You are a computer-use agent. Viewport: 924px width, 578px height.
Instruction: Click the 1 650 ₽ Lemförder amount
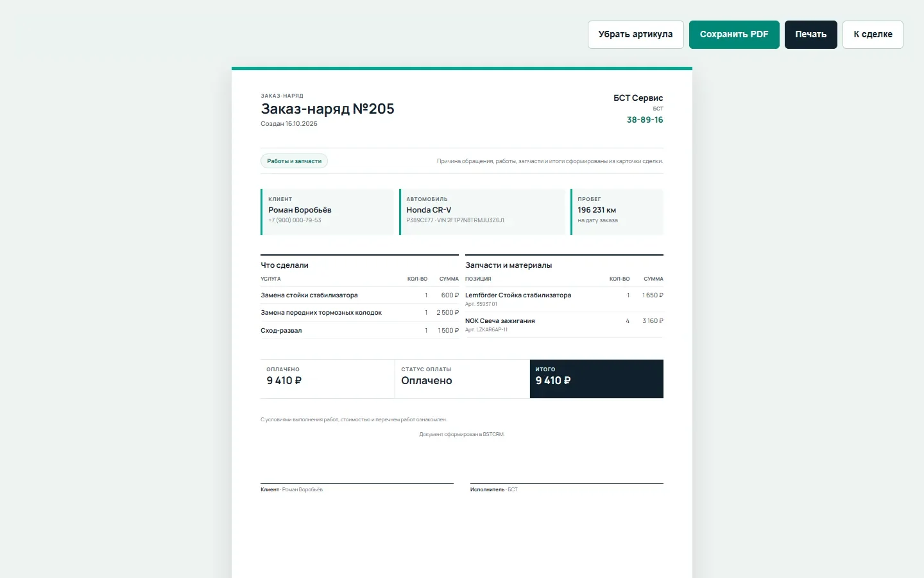pos(653,295)
